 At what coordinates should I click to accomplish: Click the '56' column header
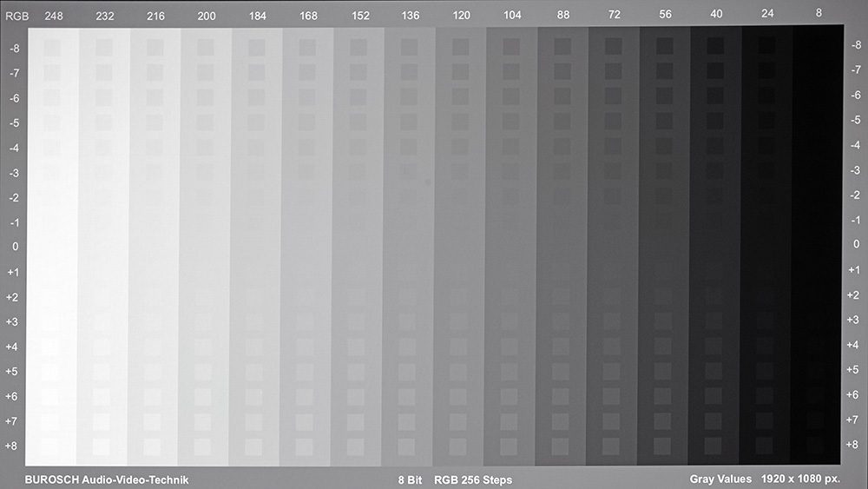click(665, 15)
